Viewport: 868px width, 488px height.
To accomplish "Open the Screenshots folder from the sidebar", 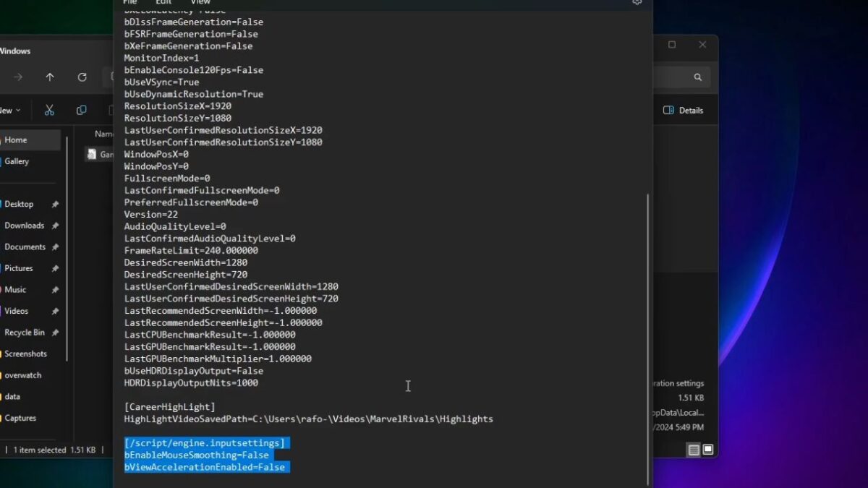I will pyautogui.click(x=27, y=354).
